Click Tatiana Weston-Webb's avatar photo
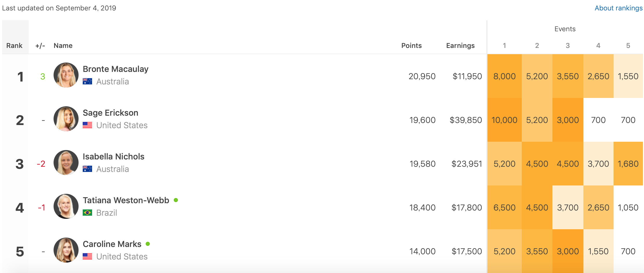The width and height of the screenshot is (644, 273). pos(66,206)
